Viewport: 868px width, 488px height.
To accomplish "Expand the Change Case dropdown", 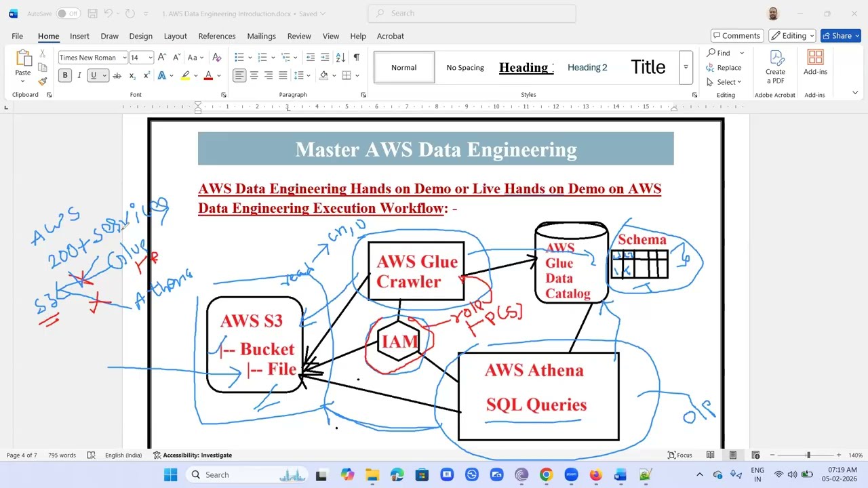I will tap(202, 58).
